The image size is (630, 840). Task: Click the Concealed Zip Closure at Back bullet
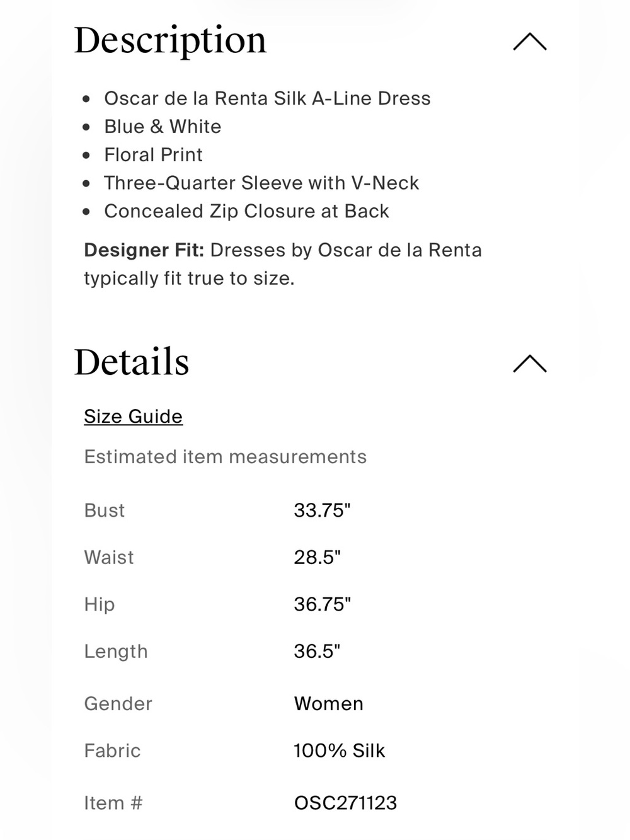tap(246, 211)
